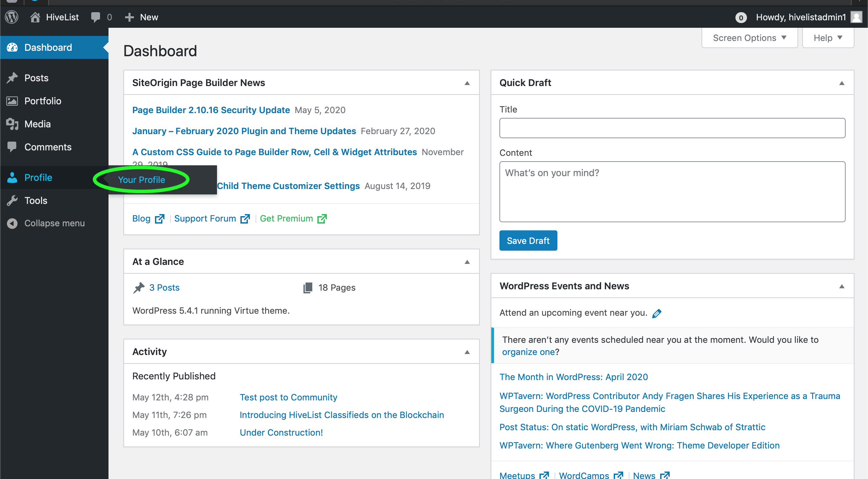This screenshot has height=479, width=868.
Task: Open the Portfolio menu item
Action: [x=54, y=101]
